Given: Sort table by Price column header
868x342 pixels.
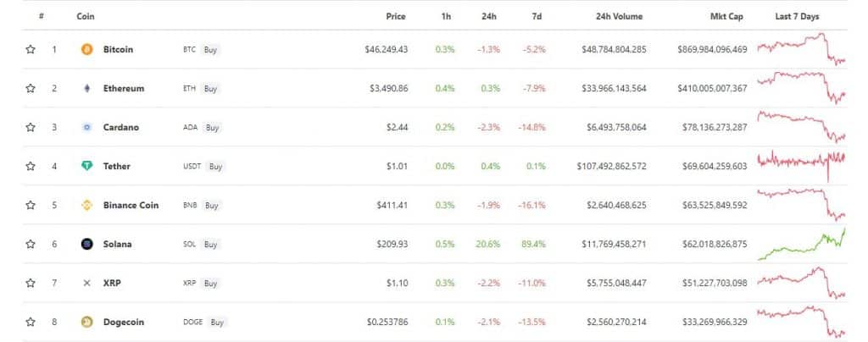Looking at the screenshot, I should (395, 17).
